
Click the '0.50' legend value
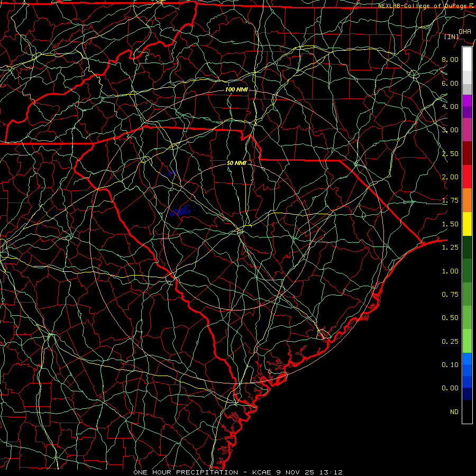tap(450, 318)
